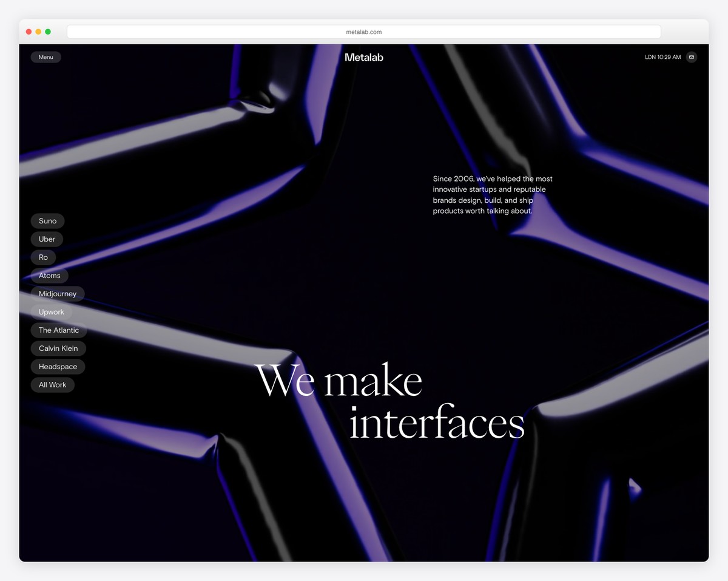
Task: Click the Metalab logo
Action: 364,57
